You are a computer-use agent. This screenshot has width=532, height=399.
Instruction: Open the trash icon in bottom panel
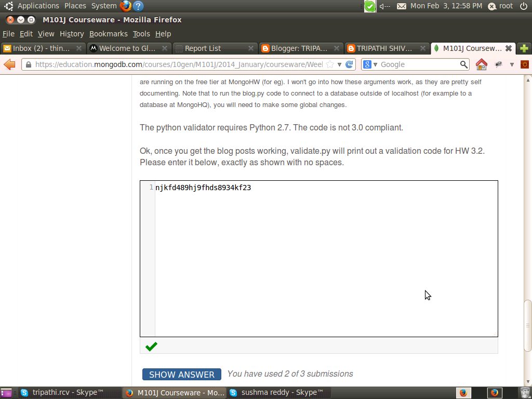[x=525, y=393]
